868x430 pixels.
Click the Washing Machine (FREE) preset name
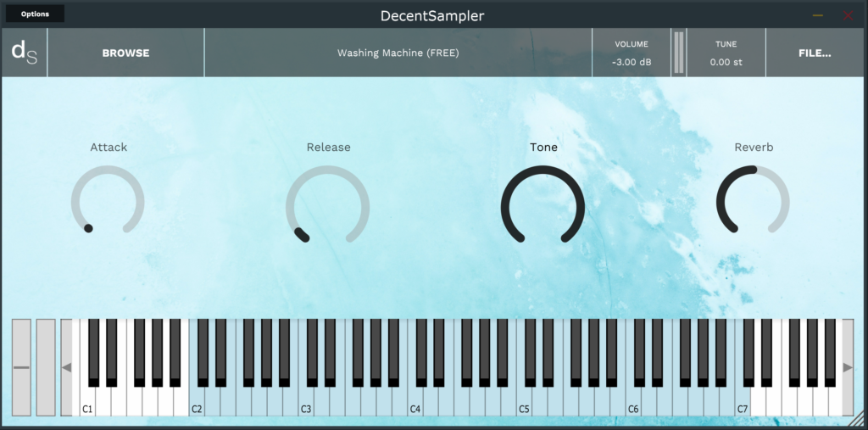pyautogui.click(x=398, y=53)
